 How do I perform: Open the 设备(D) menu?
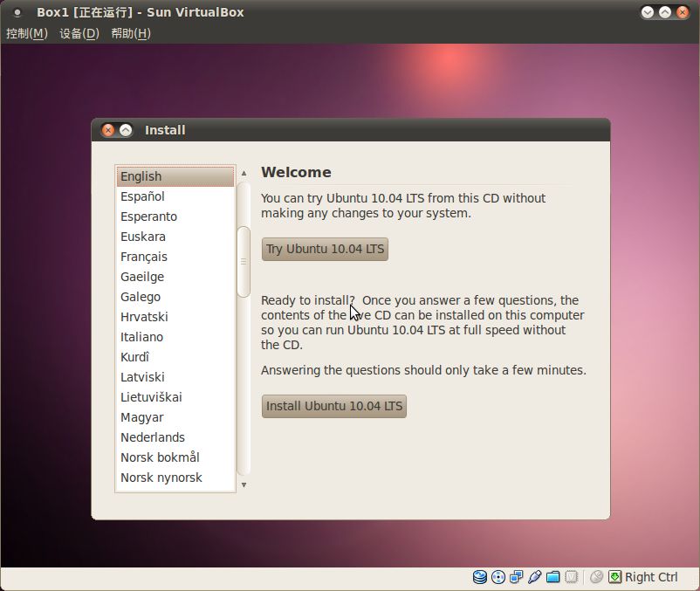click(x=79, y=33)
